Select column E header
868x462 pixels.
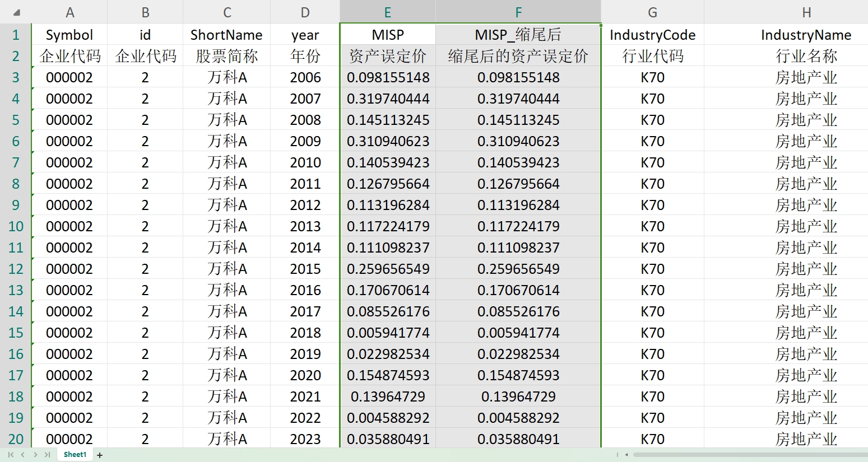click(x=388, y=12)
